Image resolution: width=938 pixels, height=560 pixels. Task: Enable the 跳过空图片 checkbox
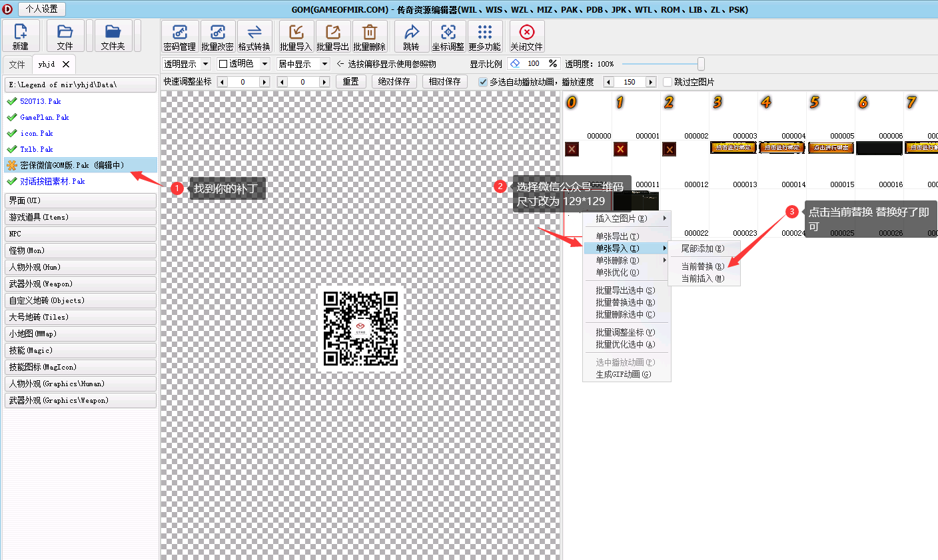click(668, 82)
